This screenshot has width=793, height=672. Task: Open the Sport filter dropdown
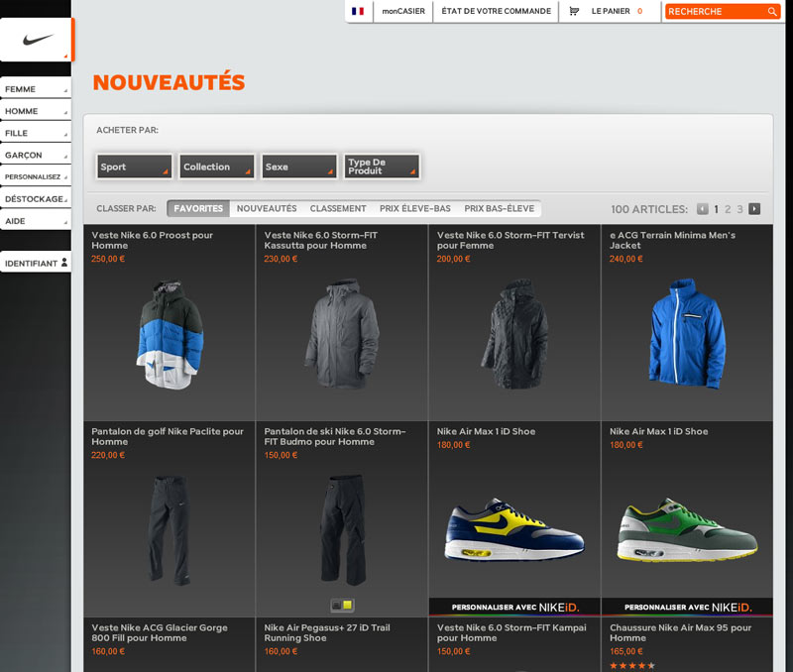(134, 167)
